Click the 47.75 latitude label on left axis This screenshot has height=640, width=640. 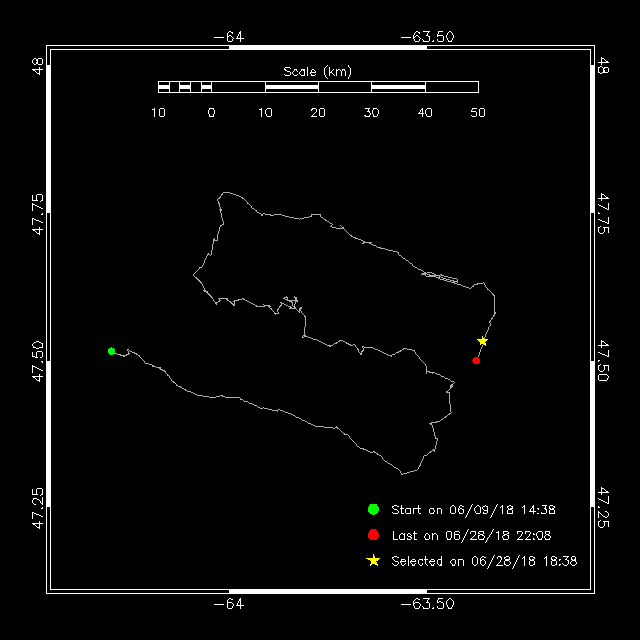[38, 214]
